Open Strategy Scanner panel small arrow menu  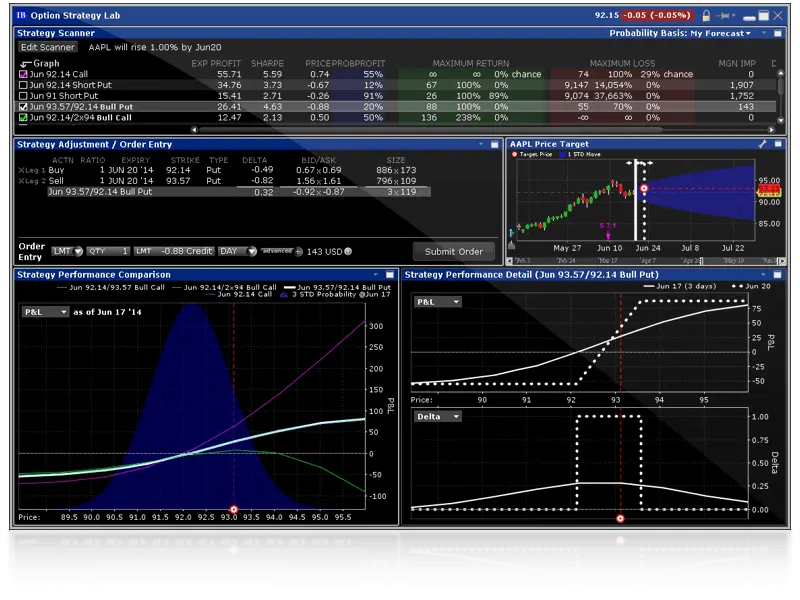[x=764, y=33]
